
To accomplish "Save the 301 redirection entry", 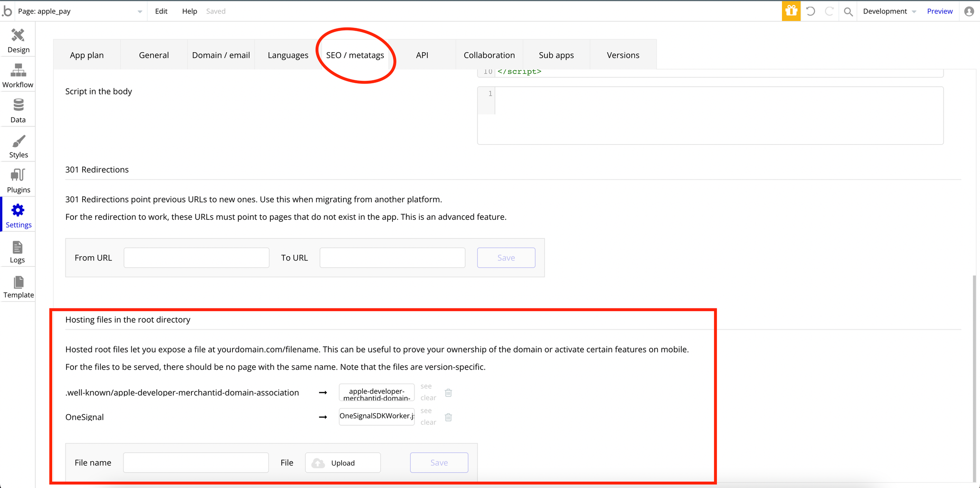I will click(506, 258).
